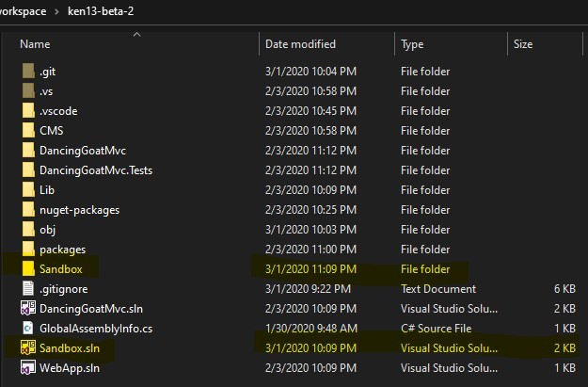Click the CMS folder icon
Viewport: 588px width, 387px height.
coord(28,130)
